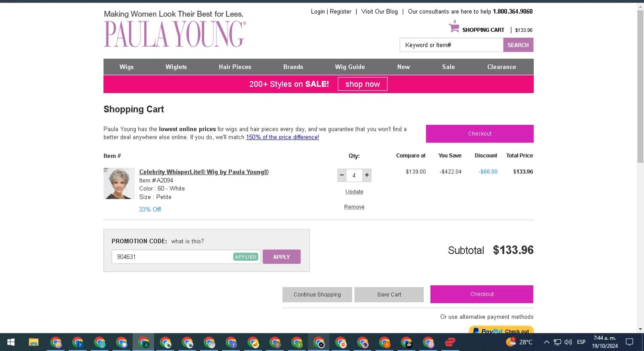Open the Wig Guide menu
644x351 pixels.
coord(350,67)
